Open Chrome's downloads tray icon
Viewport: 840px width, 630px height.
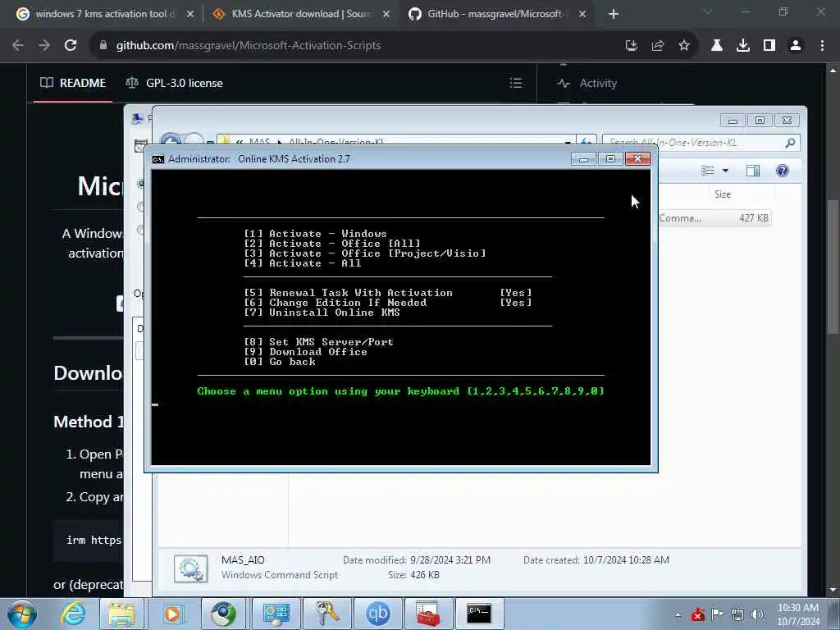[x=743, y=46]
